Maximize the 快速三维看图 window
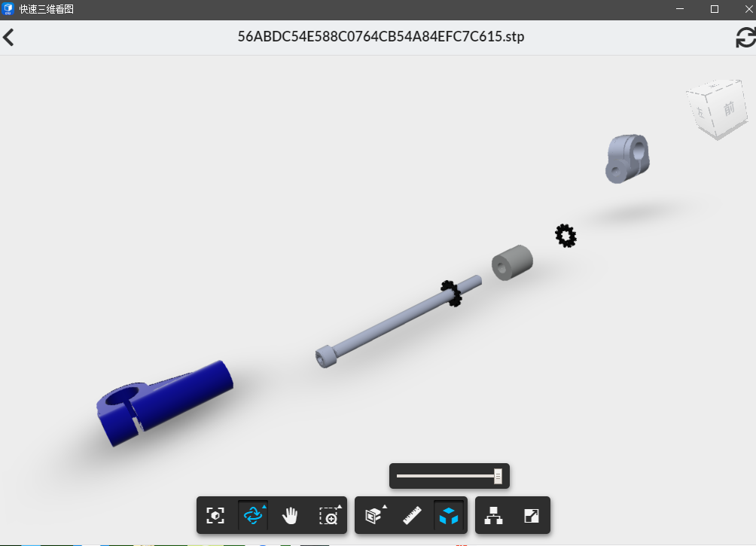 (x=715, y=9)
